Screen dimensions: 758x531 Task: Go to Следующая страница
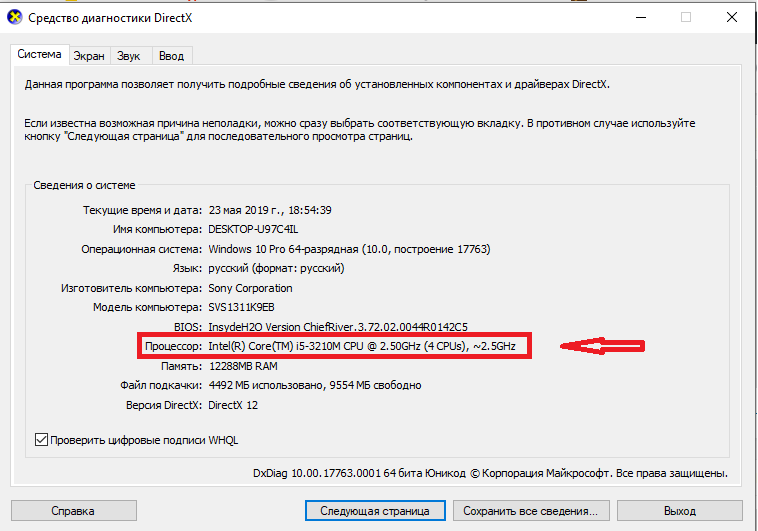click(x=375, y=511)
